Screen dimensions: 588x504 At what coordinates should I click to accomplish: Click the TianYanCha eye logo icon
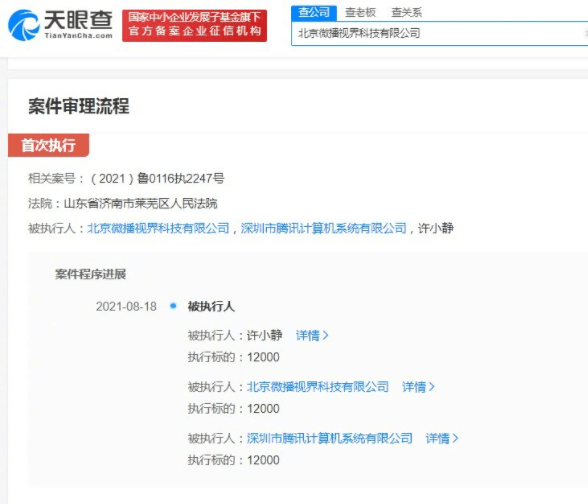pyautogui.click(x=24, y=26)
